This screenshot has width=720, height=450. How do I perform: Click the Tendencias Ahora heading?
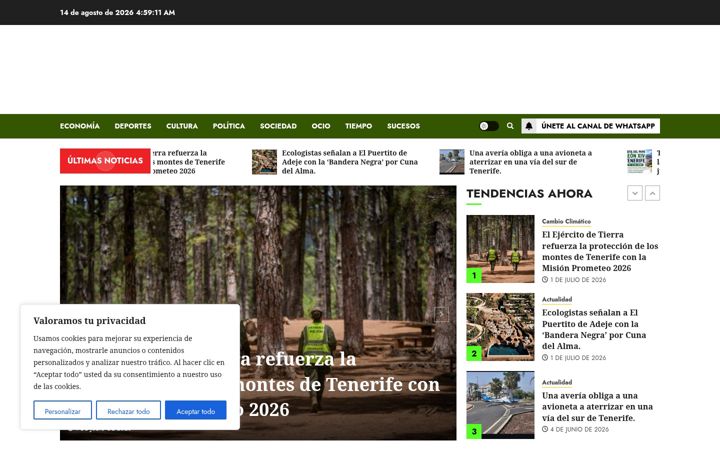point(529,193)
